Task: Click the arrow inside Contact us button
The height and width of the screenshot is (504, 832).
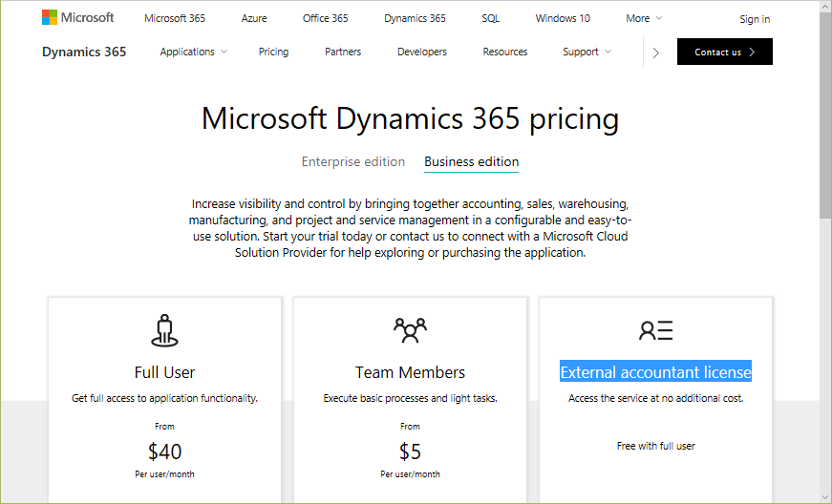Action: coord(752,52)
